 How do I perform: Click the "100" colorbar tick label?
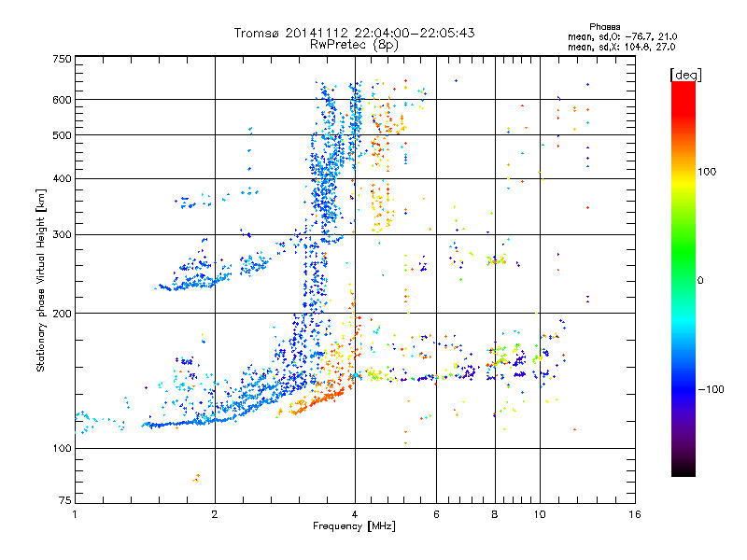tap(707, 172)
